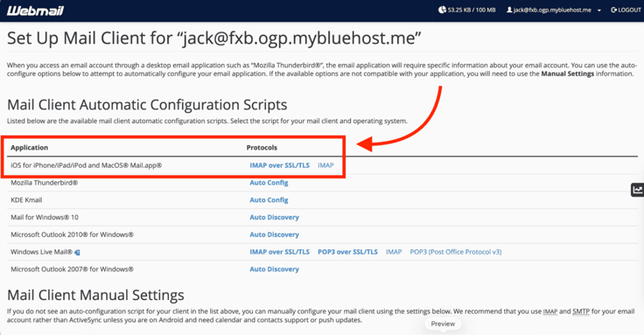Image resolution: width=644 pixels, height=335 pixels.
Task: Click the info icon beside Windows Live Mail
Action: [x=77, y=253]
